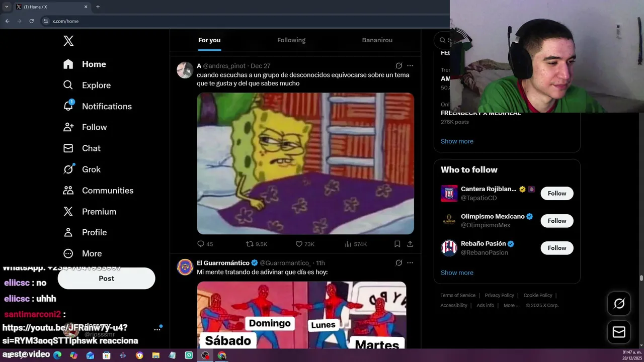Like the andres_pinot post with 73K
The width and height of the screenshot is (644, 362).
(305, 244)
